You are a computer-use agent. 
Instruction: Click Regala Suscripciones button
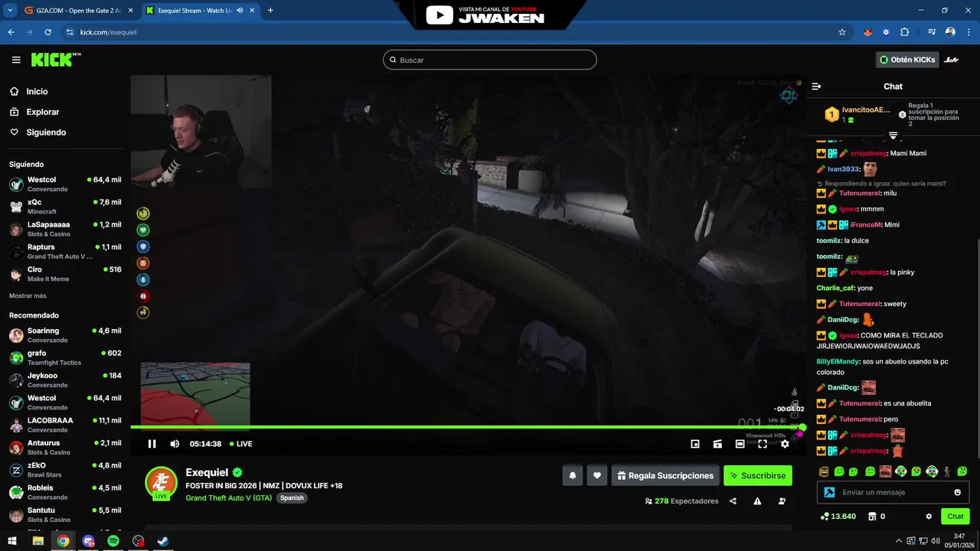click(x=665, y=475)
